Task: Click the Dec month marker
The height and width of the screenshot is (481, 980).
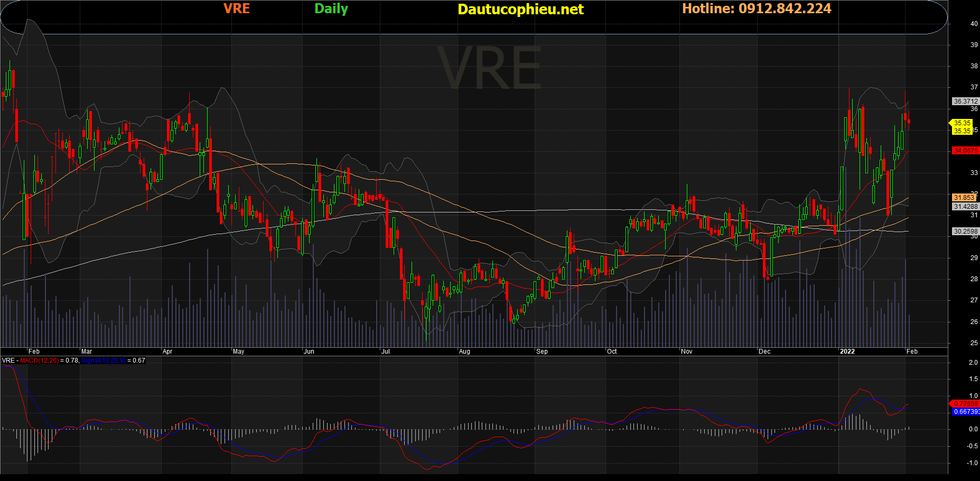Action: coord(764,351)
